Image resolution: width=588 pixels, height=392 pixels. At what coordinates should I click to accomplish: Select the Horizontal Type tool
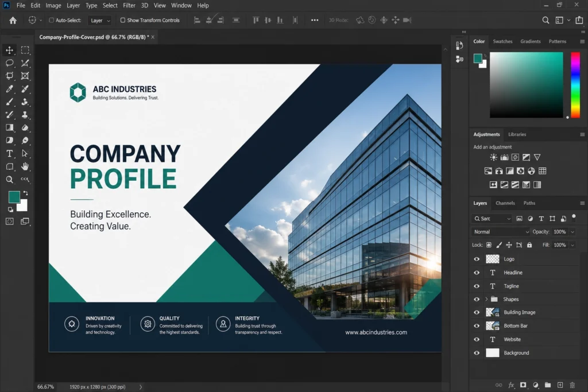click(x=9, y=154)
